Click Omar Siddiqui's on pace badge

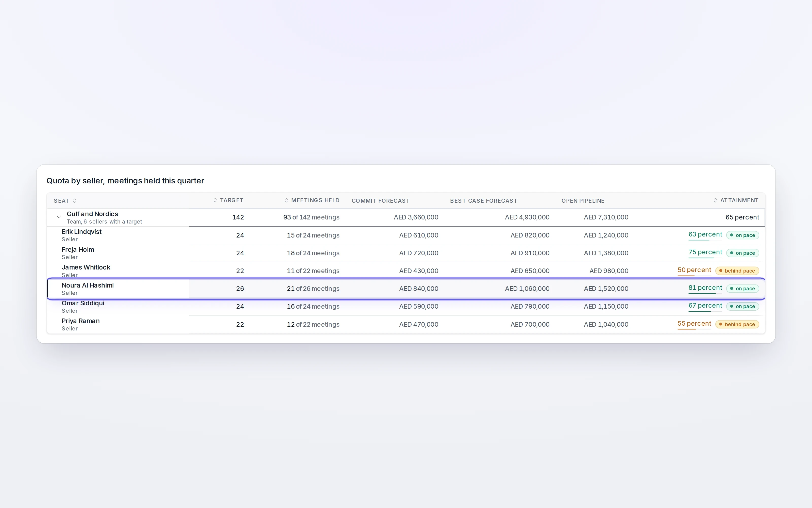coord(742,306)
